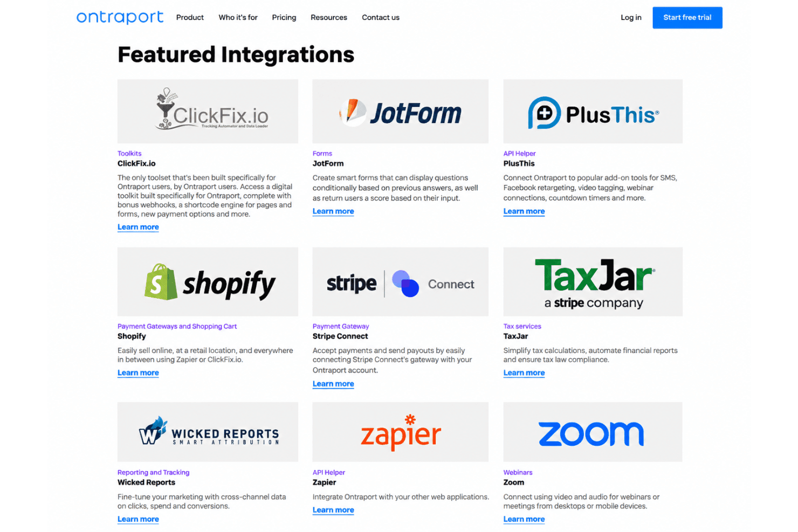Click the Forms category label
798x532 pixels.
(x=322, y=154)
